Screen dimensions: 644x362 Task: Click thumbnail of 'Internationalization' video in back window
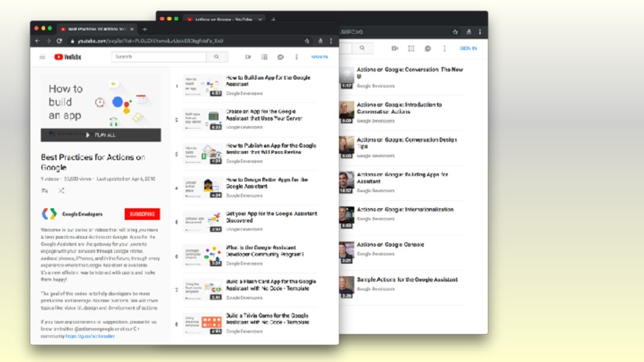click(347, 217)
